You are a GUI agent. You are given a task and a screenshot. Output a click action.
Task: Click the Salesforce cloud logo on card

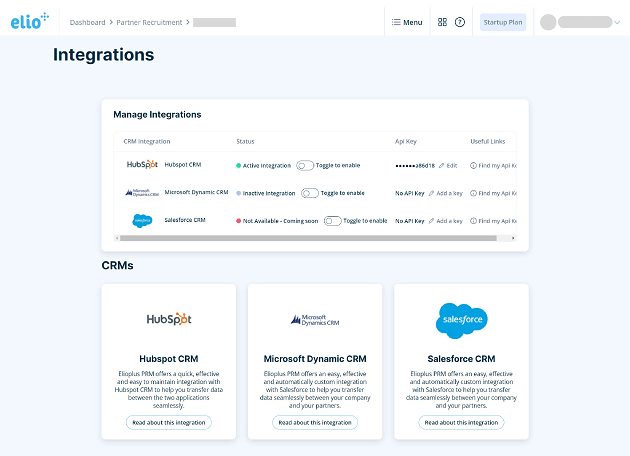point(461,320)
